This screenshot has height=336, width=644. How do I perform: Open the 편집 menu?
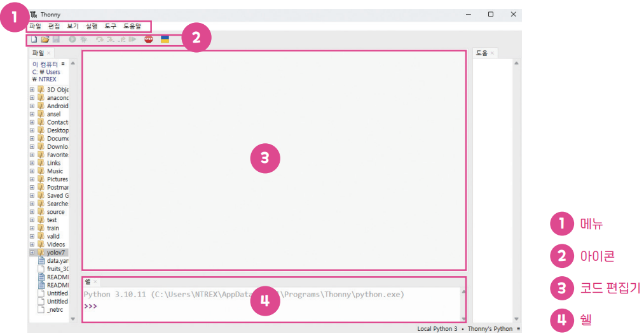tap(54, 26)
